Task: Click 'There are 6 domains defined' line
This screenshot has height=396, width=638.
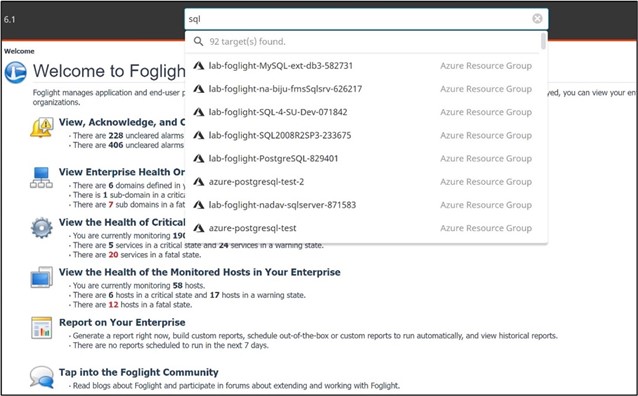Action: (128, 185)
